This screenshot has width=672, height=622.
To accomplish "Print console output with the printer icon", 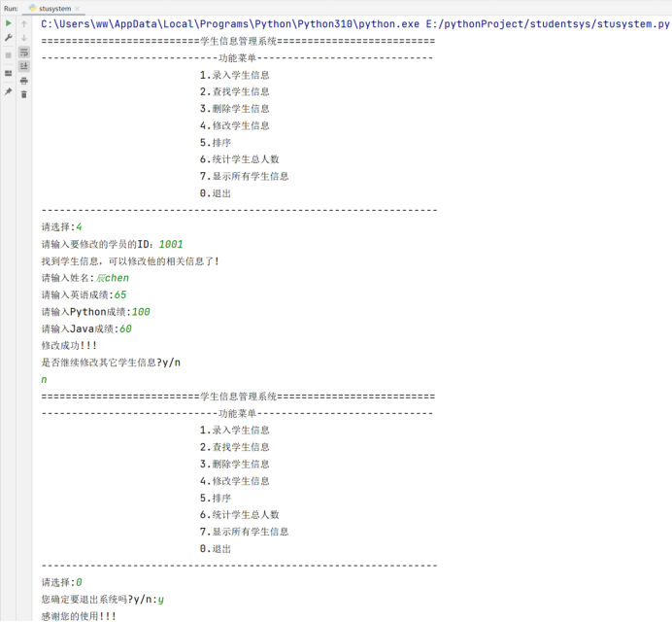I will point(24,81).
